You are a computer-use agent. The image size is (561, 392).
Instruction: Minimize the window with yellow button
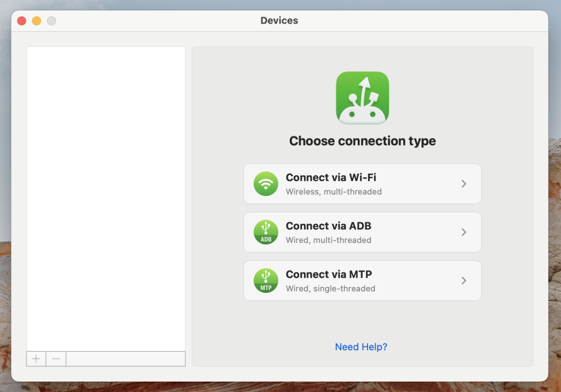tap(37, 21)
